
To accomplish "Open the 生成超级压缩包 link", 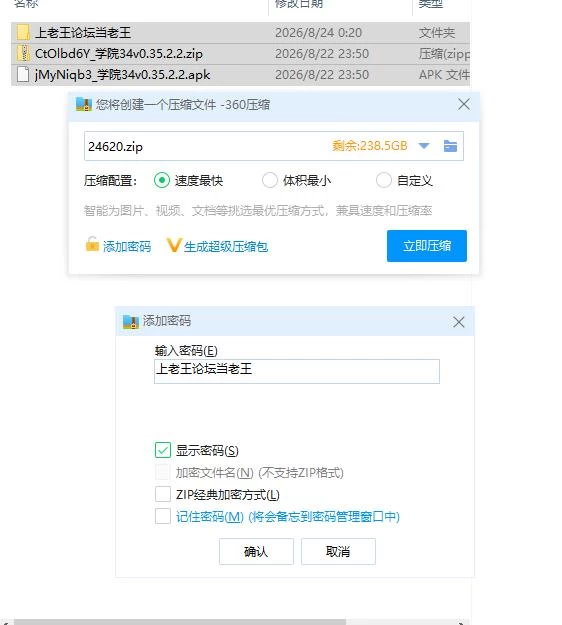I will point(226,247).
